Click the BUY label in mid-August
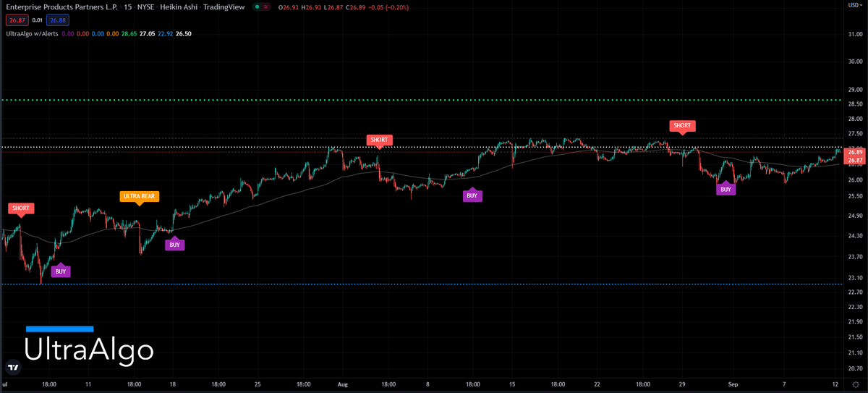This screenshot has width=868, height=393. pyautogui.click(x=472, y=195)
